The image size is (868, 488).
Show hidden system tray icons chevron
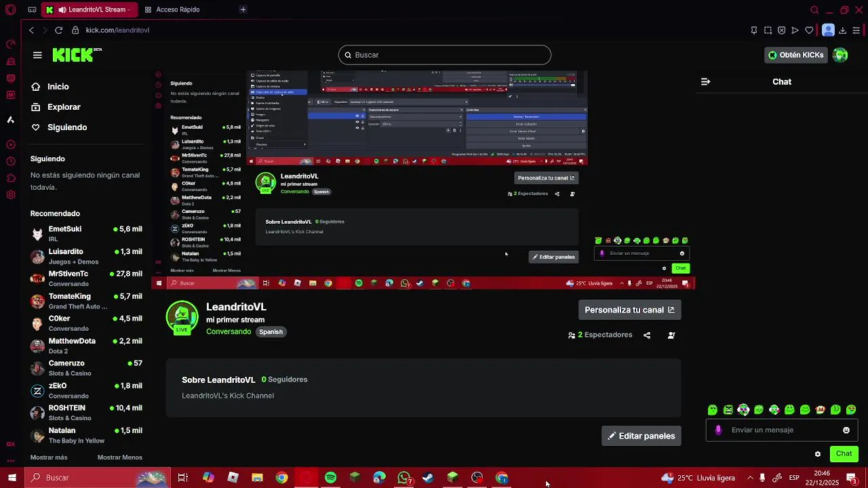click(750, 478)
